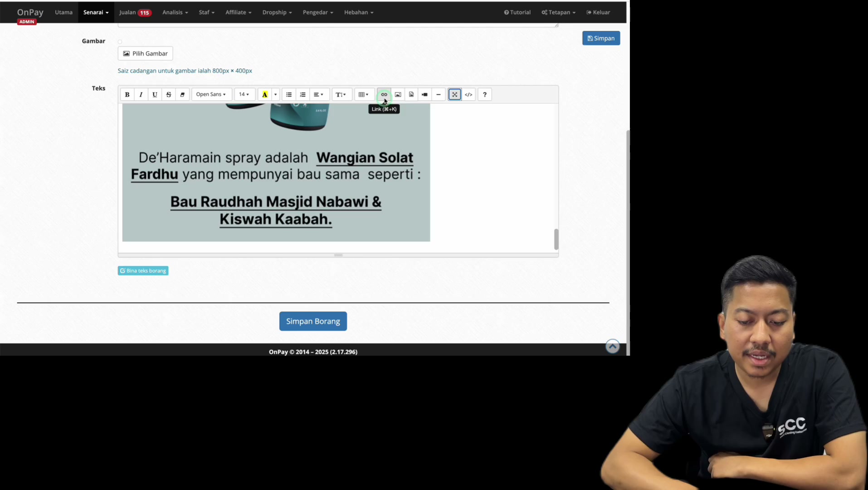Open the Senarai menu

(96, 12)
